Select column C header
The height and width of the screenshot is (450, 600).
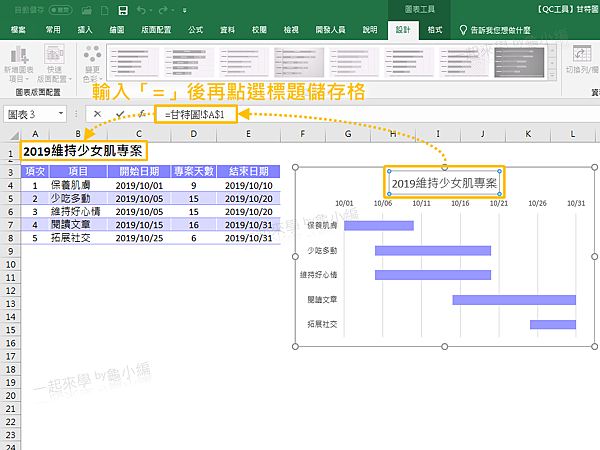[x=139, y=134]
